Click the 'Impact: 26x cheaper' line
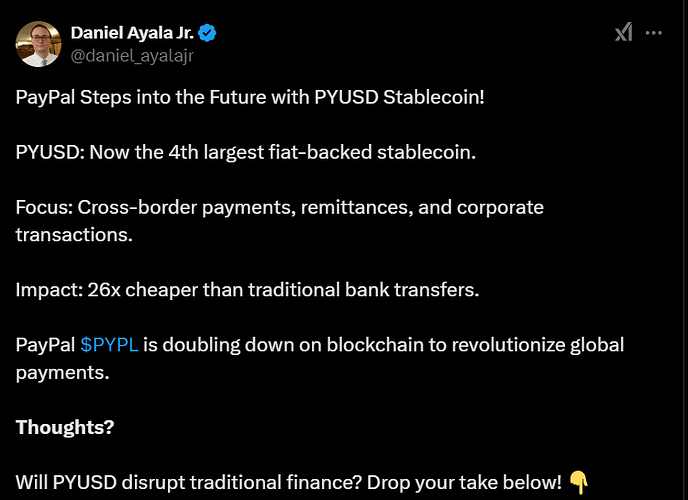The width and height of the screenshot is (688, 500). (247, 290)
